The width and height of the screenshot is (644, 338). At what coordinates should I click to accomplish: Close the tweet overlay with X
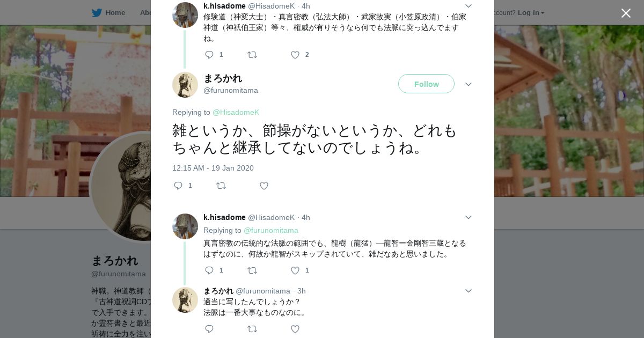pyautogui.click(x=626, y=13)
